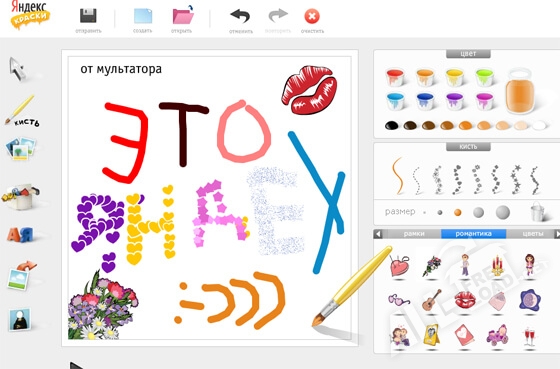Choose the black color oval swatch

(x=392, y=125)
